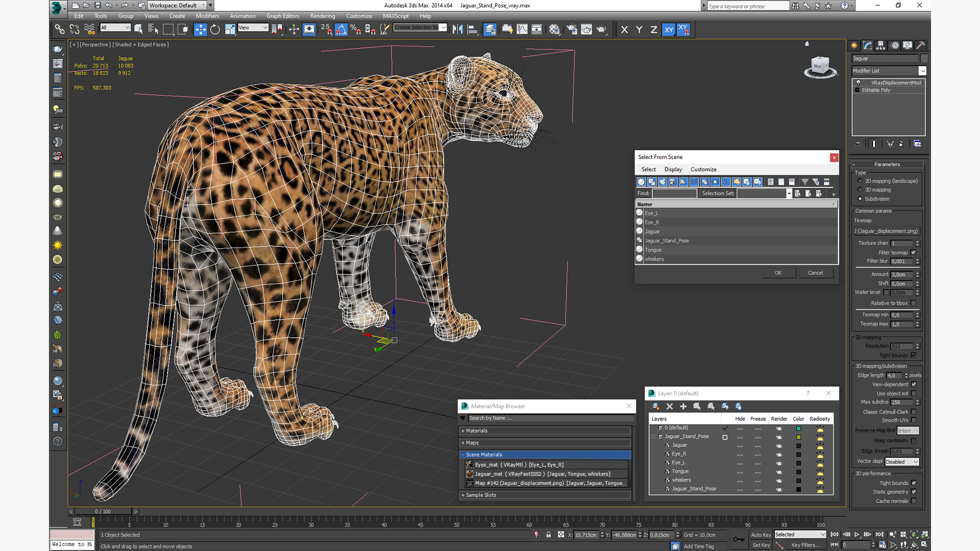Click the Display Geometry filter in Select From Scene
The image size is (980, 551).
[641, 182]
